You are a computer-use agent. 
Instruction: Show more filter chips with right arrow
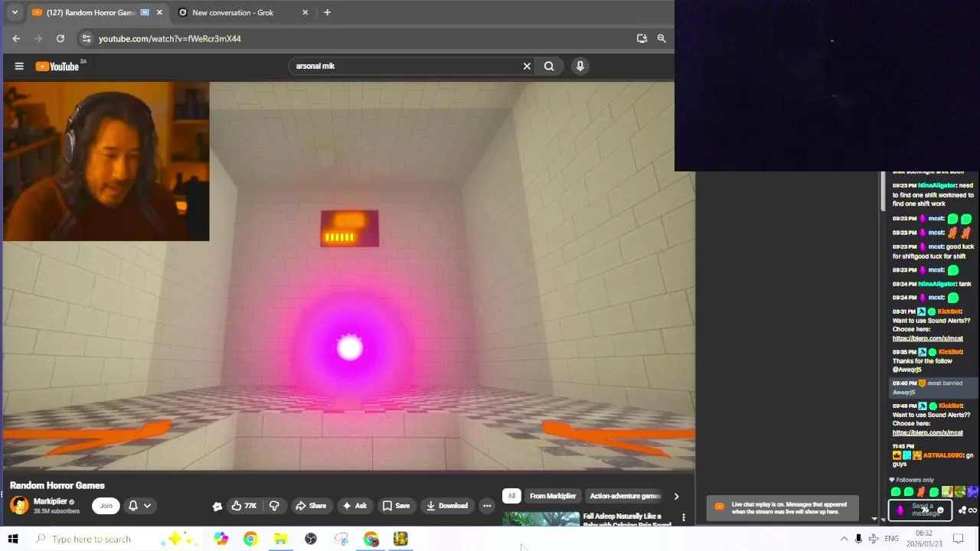tap(676, 496)
